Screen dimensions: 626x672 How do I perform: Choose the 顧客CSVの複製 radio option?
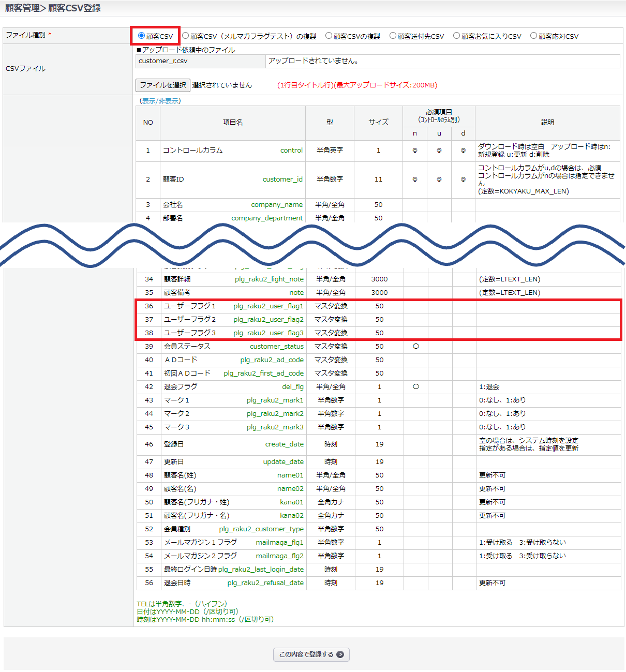coord(329,36)
